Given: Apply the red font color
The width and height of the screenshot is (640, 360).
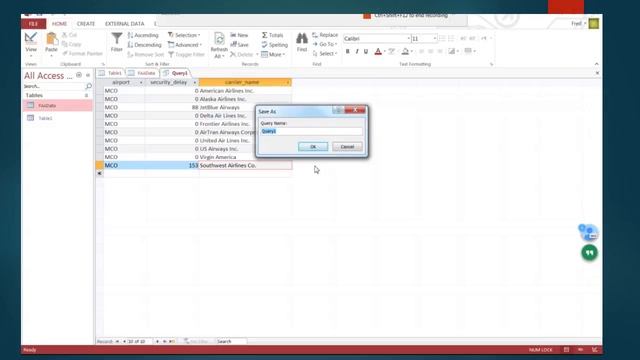Looking at the screenshot, I should pyautogui.click(x=378, y=51).
